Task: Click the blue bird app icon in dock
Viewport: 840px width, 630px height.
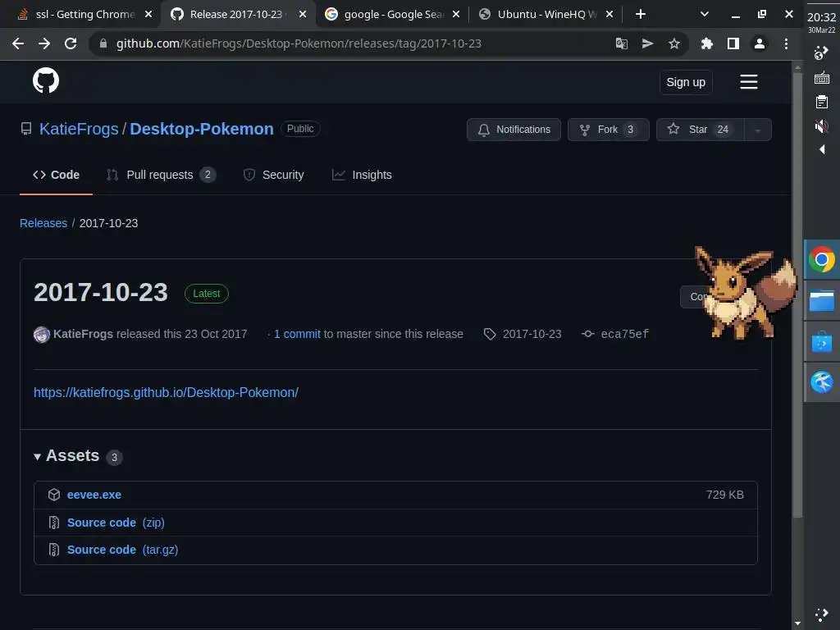Action: pyautogui.click(x=821, y=382)
